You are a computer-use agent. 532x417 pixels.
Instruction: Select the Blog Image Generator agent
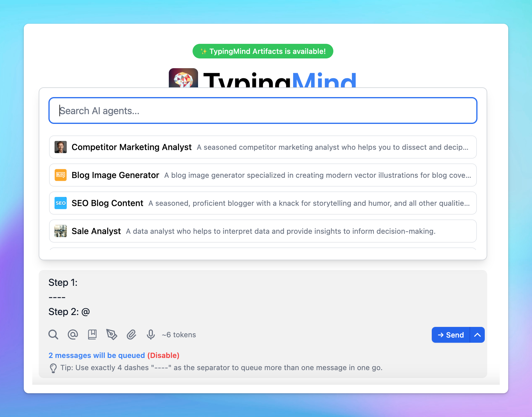263,175
